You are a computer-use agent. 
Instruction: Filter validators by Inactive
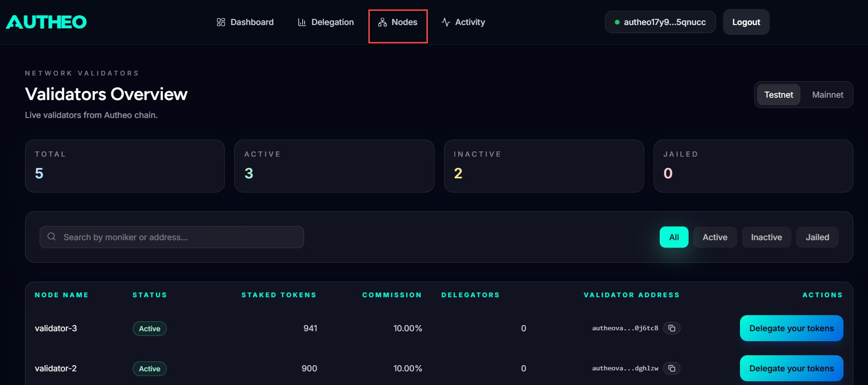pos(766,237)
